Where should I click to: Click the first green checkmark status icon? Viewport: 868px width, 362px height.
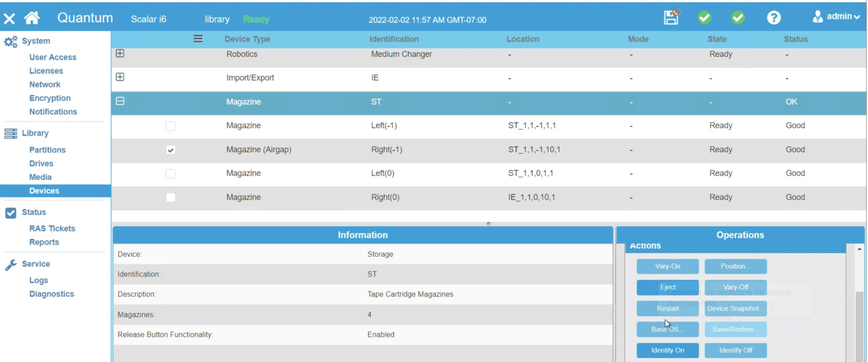point(704,18)
